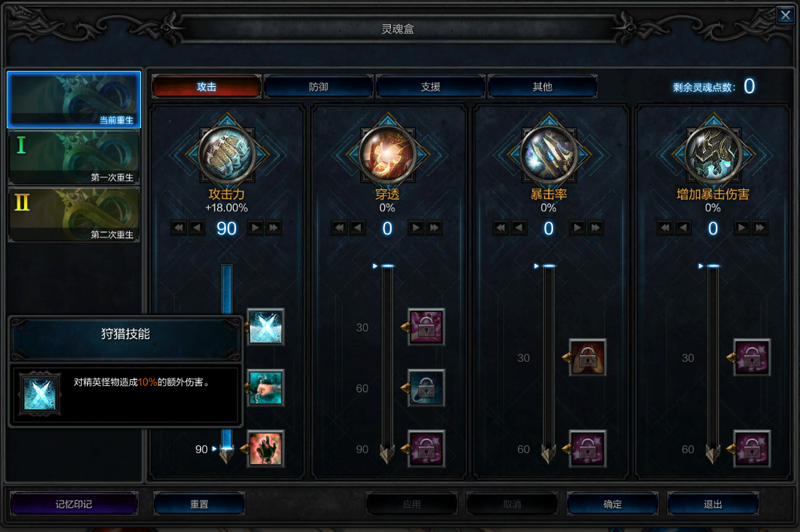Select the 穿透 fiery orb icon
This screenshot has height=532, width=800.
click(x=387, y=153)
